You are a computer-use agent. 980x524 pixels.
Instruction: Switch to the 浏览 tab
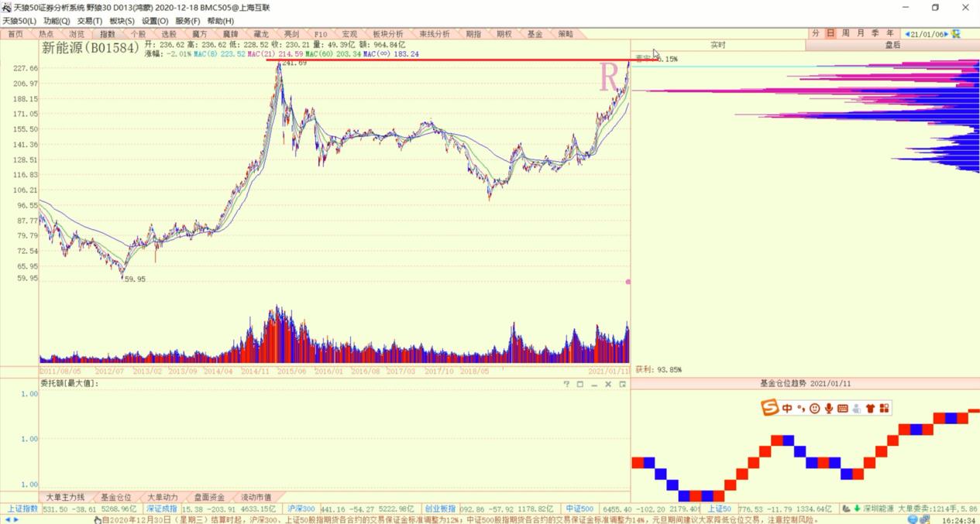tap(77, 34)
